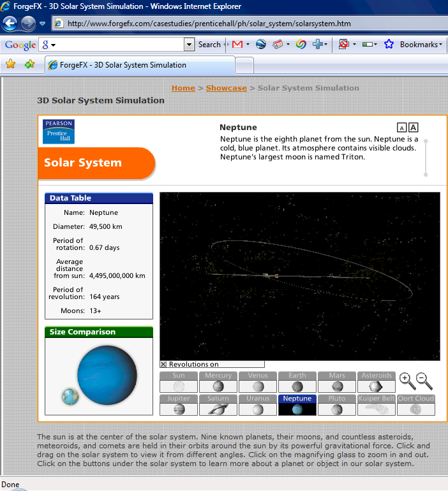Screen dimensions: 448x491
Task: Click the Google toolbar Search button
Action: point(209,45)
